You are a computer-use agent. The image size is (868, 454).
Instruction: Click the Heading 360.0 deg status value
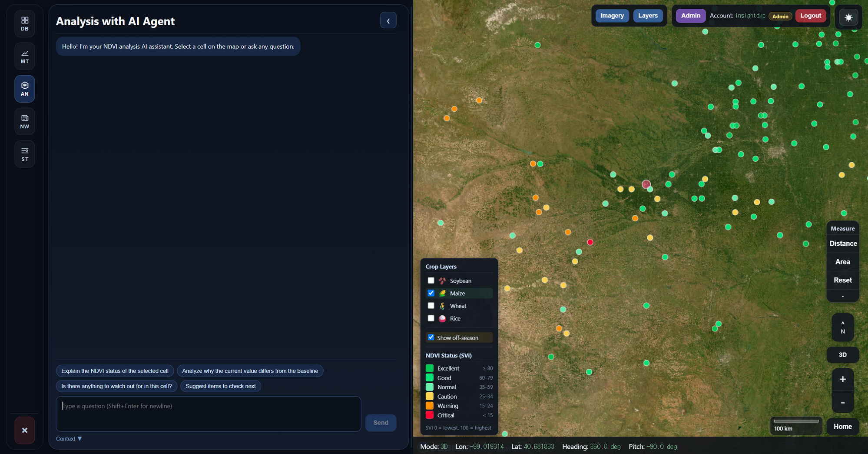(605, 447)
